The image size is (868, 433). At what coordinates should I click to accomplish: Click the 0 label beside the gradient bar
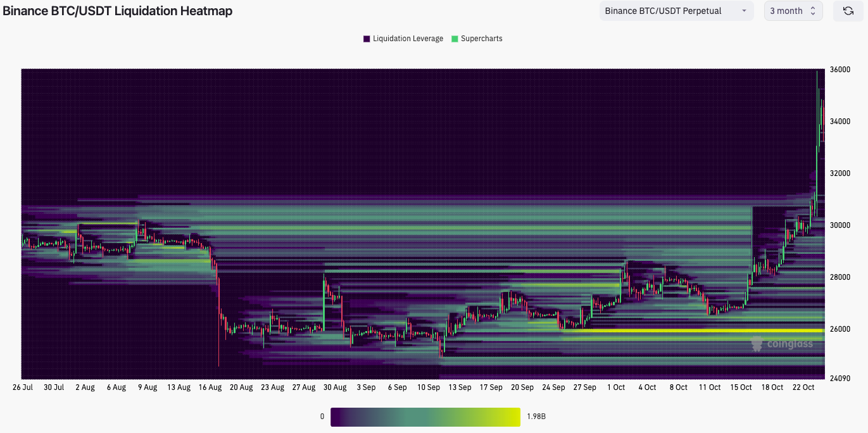pyautogui.click(x=322, y=417)
